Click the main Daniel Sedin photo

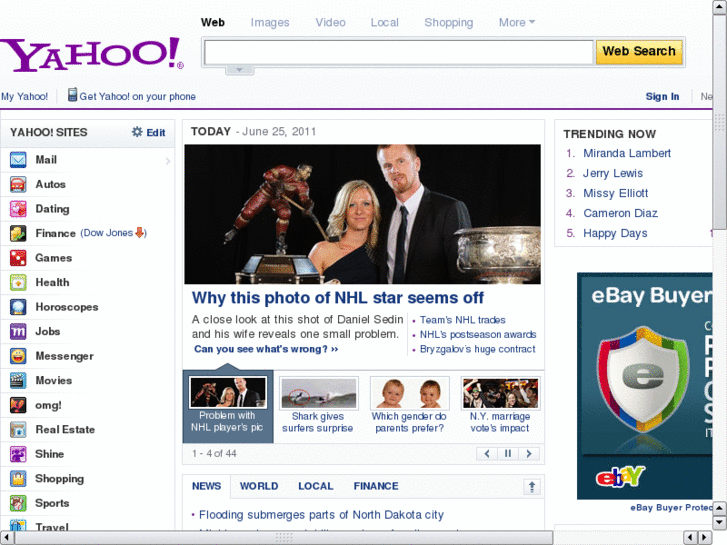pos(363,214)
